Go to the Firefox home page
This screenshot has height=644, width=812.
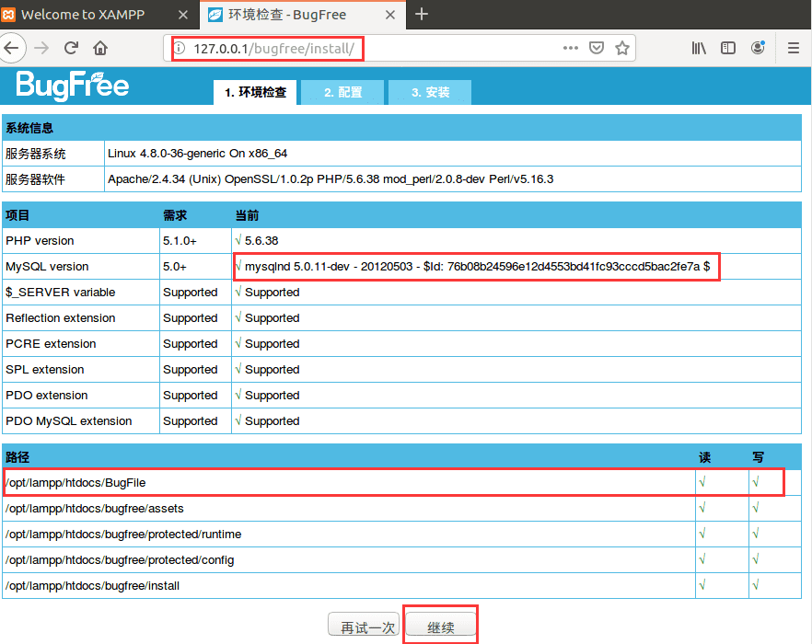tap(100, 48)
